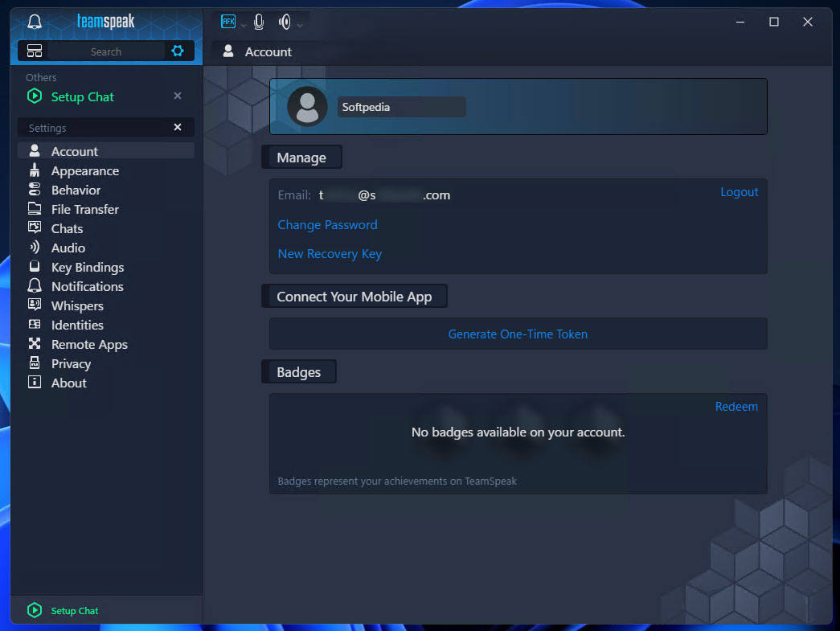Click Setup Chat in the bottom status bar
This screenshot has width=840, height=631.
click(64, 611)
